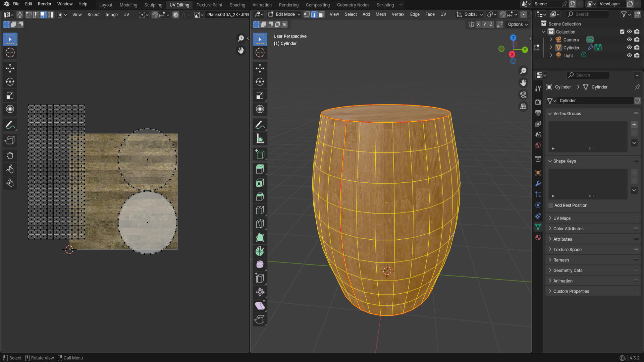Expand the Camera tree item
The image size is (644, 362).
click(551, 40)
